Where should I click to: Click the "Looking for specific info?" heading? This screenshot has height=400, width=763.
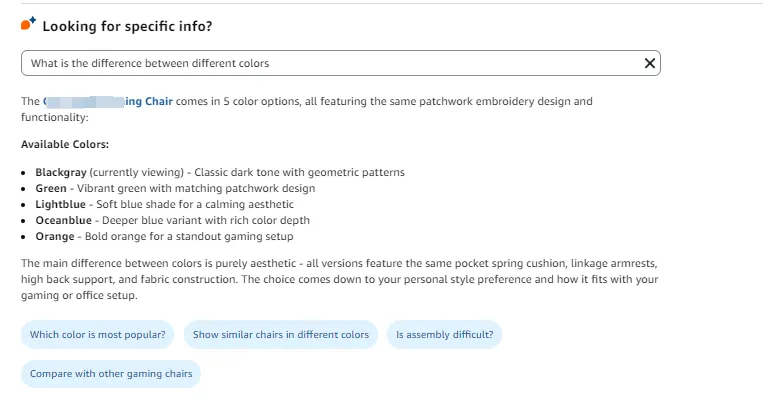pos(127,25)
